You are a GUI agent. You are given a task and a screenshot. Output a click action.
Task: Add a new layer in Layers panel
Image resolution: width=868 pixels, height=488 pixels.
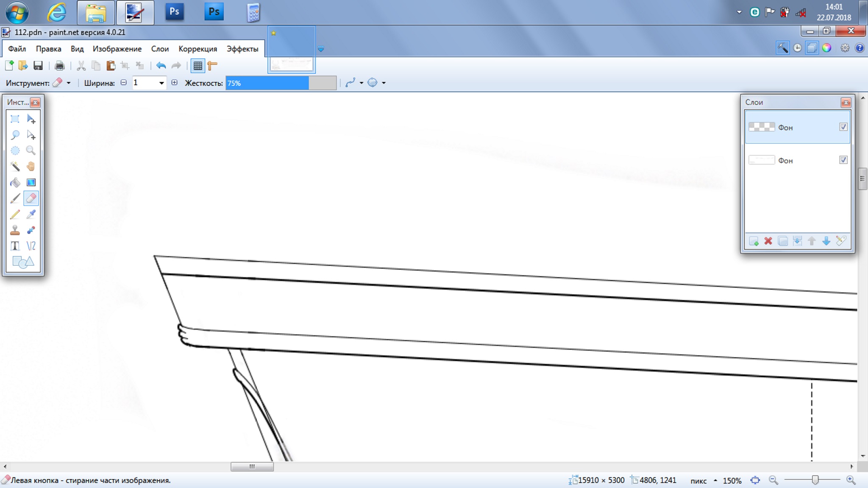[x=754, y=241]
